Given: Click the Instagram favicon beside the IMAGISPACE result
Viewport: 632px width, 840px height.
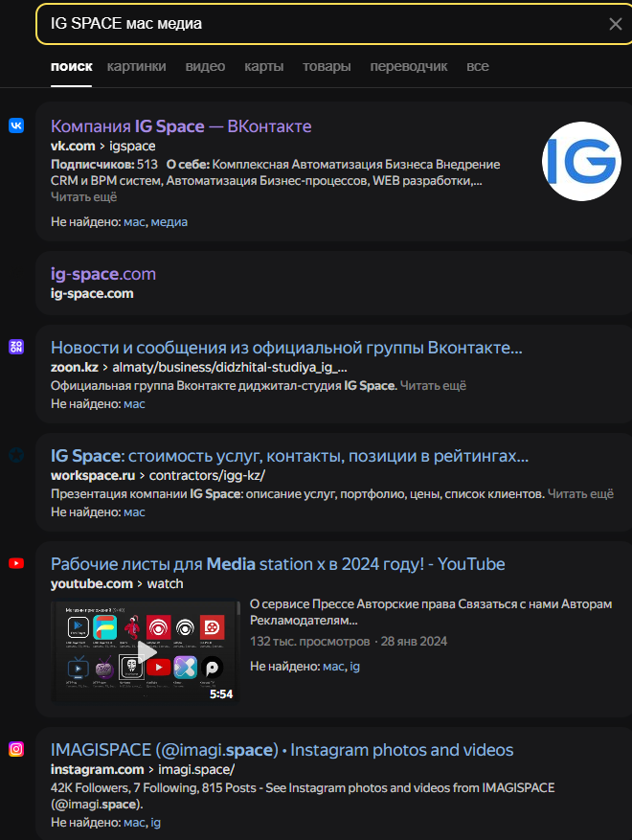Looking at the screenshot, I should (x=16, y=749).
